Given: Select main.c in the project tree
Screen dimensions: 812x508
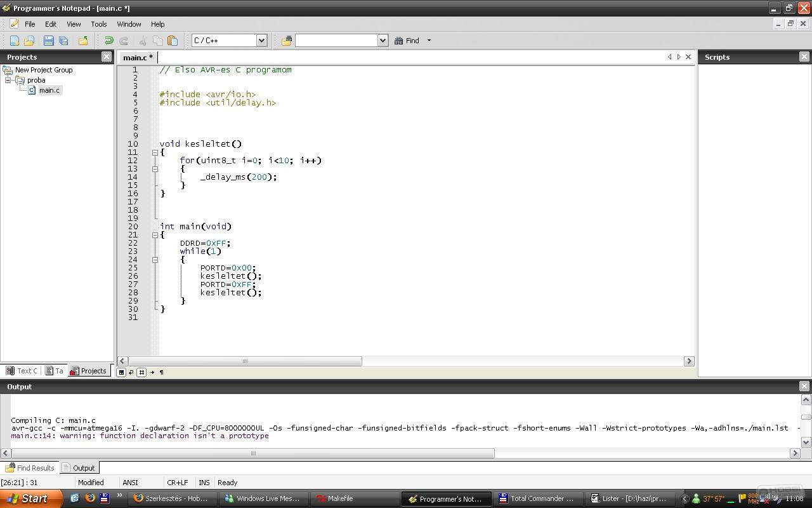Looking at the screenshot, I should click(x=49, y=90).
